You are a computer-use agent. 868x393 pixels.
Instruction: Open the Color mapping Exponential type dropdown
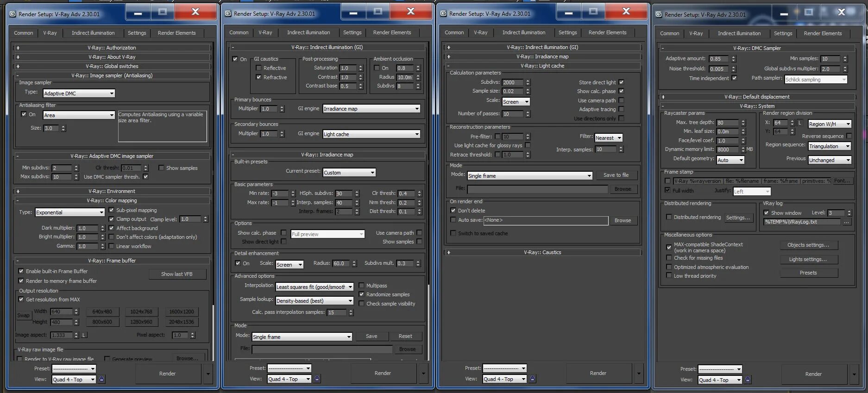tap(70, 212)
